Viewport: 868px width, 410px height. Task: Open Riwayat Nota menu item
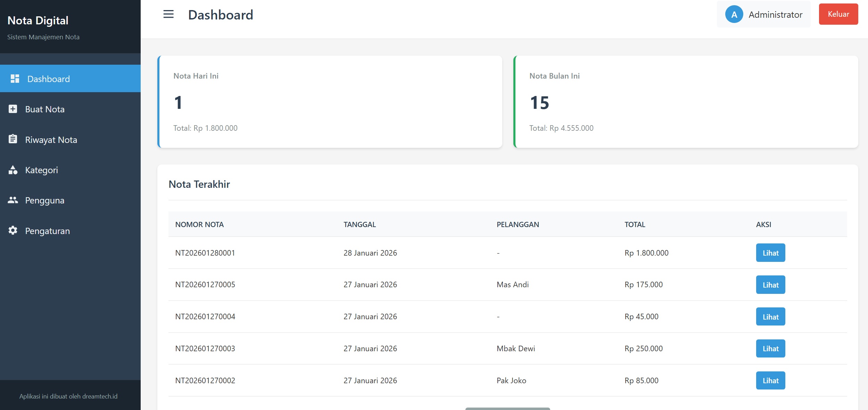point(51,140)
